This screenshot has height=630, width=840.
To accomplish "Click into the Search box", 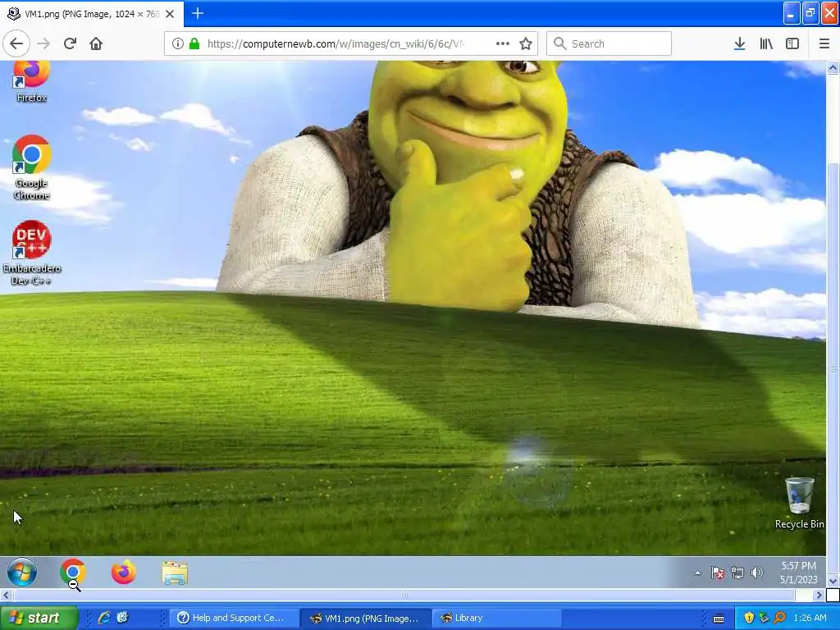I will point(609,43).
